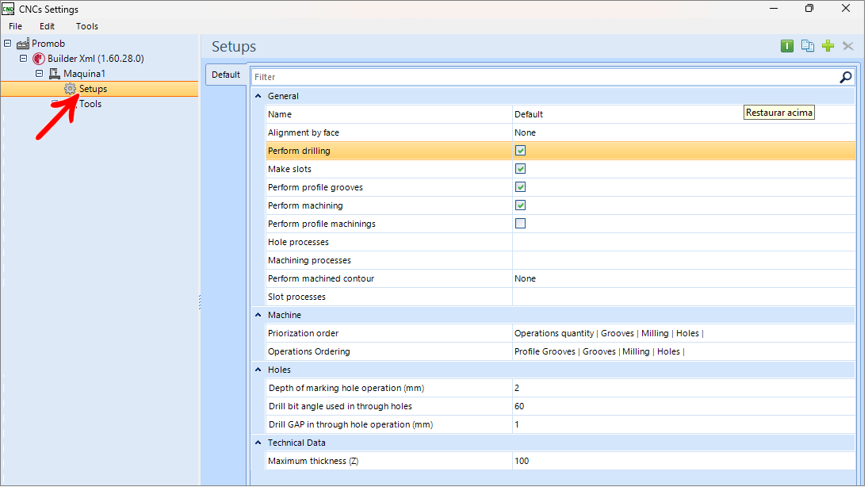Select the Machining processes row

pyautogui.click(x=560, y=260)
